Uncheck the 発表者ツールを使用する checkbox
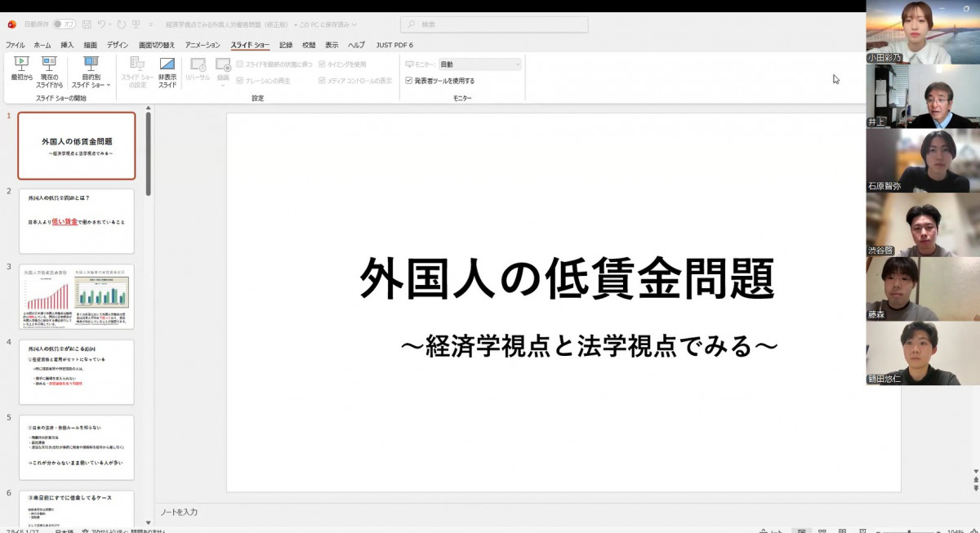 pos(409,81)
